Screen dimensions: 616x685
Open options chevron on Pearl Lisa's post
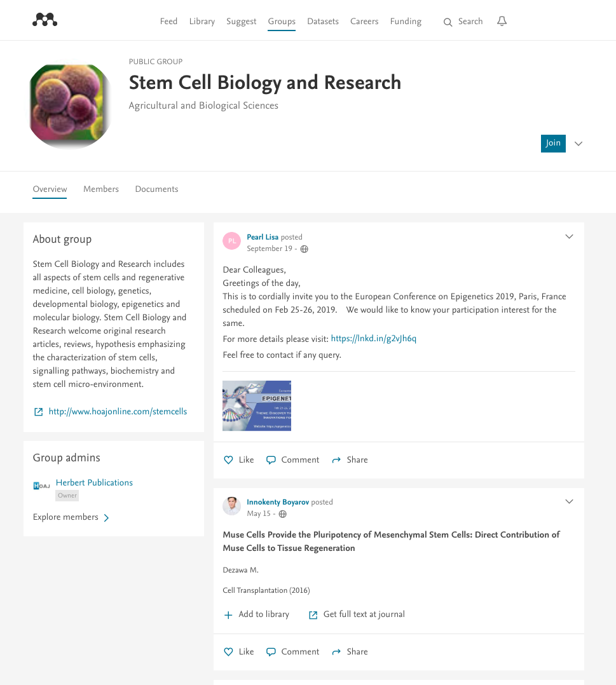point(569,237)
